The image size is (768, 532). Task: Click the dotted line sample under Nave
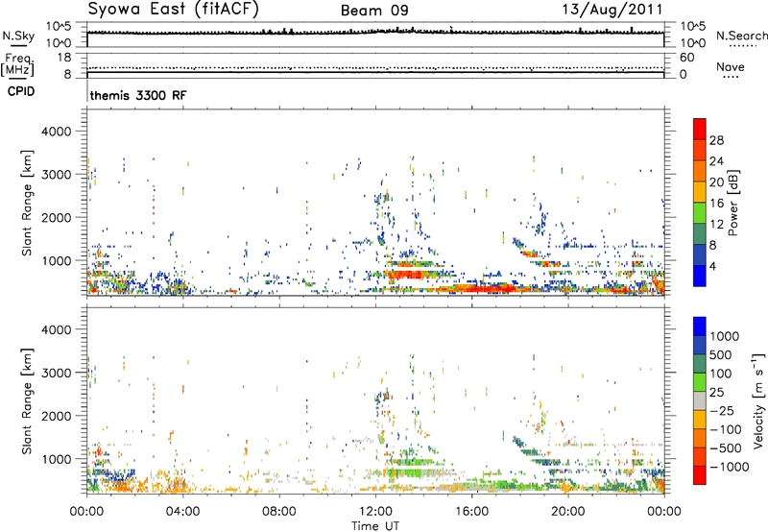point(731,77)
